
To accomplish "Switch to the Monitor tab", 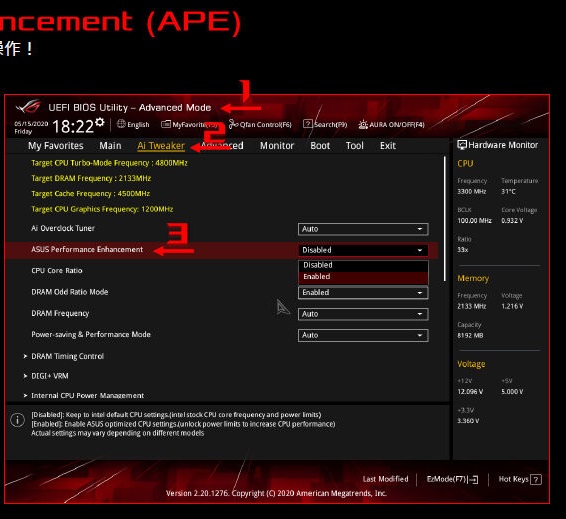I will [x=277, y=146].
